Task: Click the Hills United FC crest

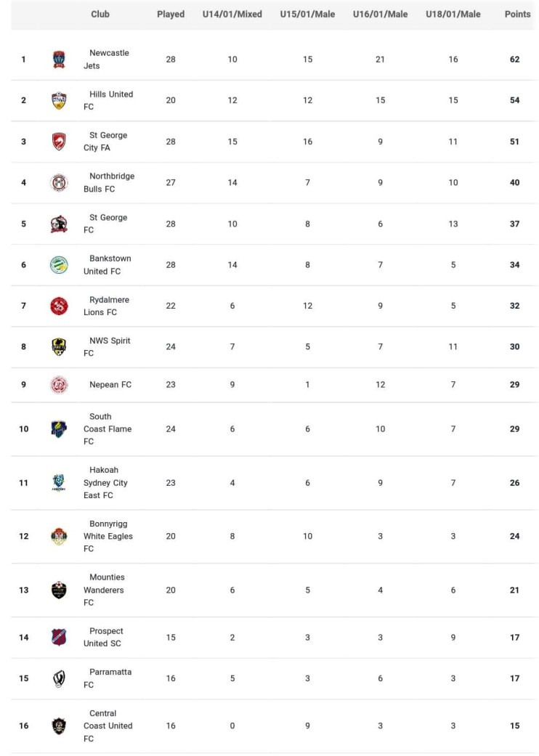Action: click(59, 100)
